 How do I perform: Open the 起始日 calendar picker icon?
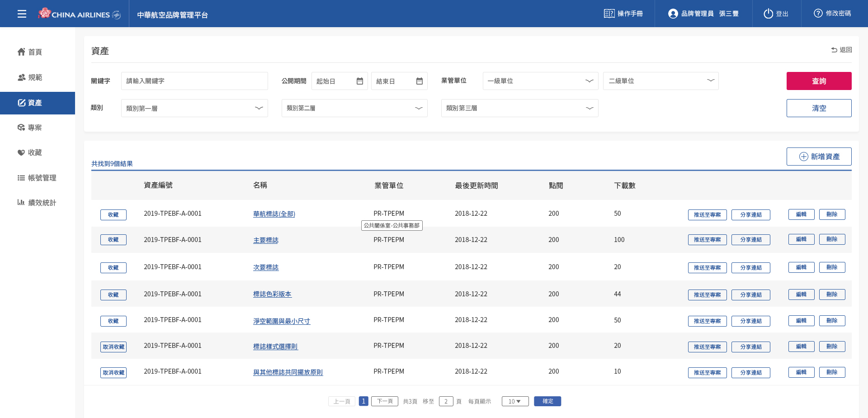click(360, 81)
